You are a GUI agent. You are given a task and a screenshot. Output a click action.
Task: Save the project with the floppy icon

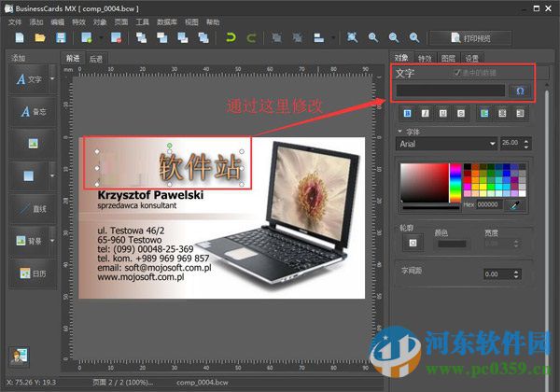pyautogui.click(x=61, y=37)
